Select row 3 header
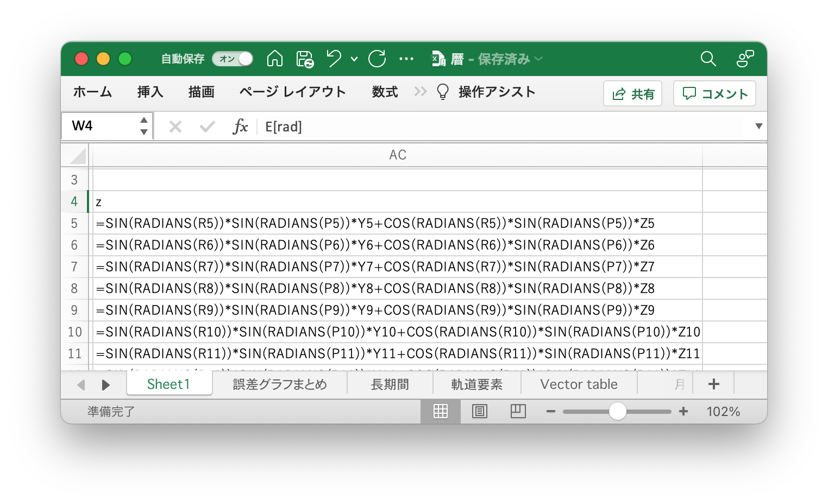The height and width of the screenshot is (504, 828). click(74, 180)
